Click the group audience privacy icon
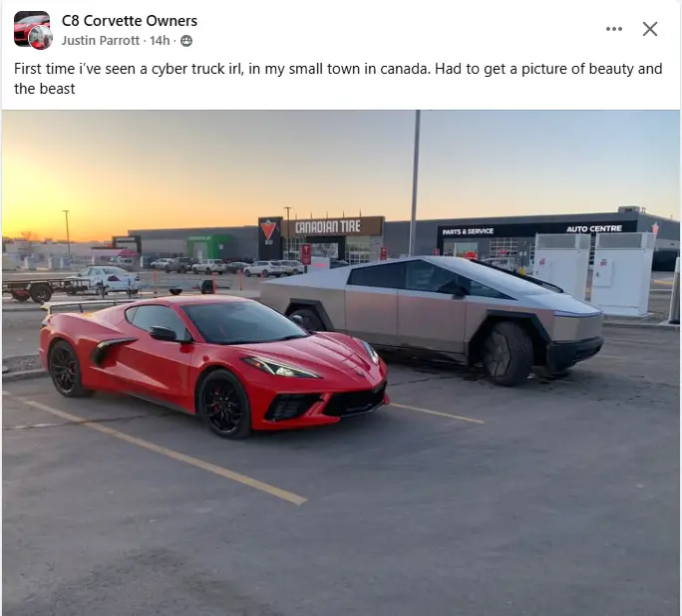This screenshot has width=682, height=616. point(186,41)
